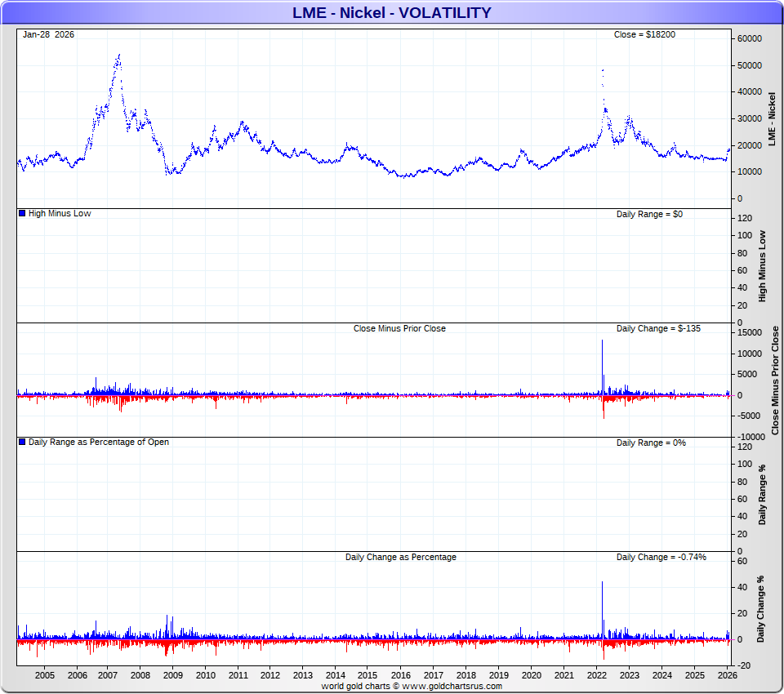Click the 'High Minus Low' vertical axis title

click(763, 266)
